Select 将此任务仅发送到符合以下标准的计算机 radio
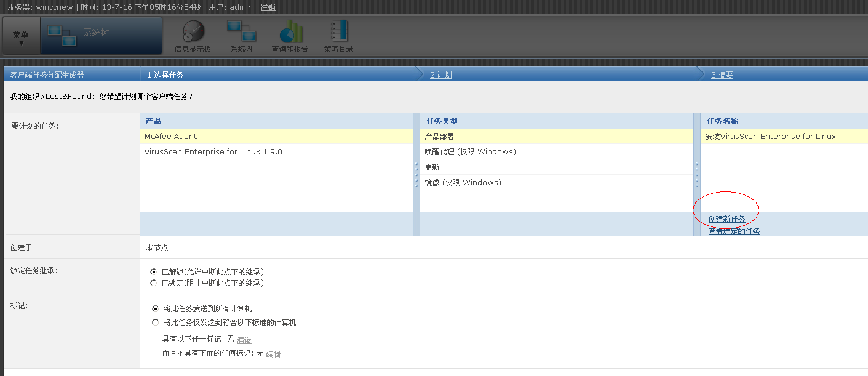 coord(156,322)
